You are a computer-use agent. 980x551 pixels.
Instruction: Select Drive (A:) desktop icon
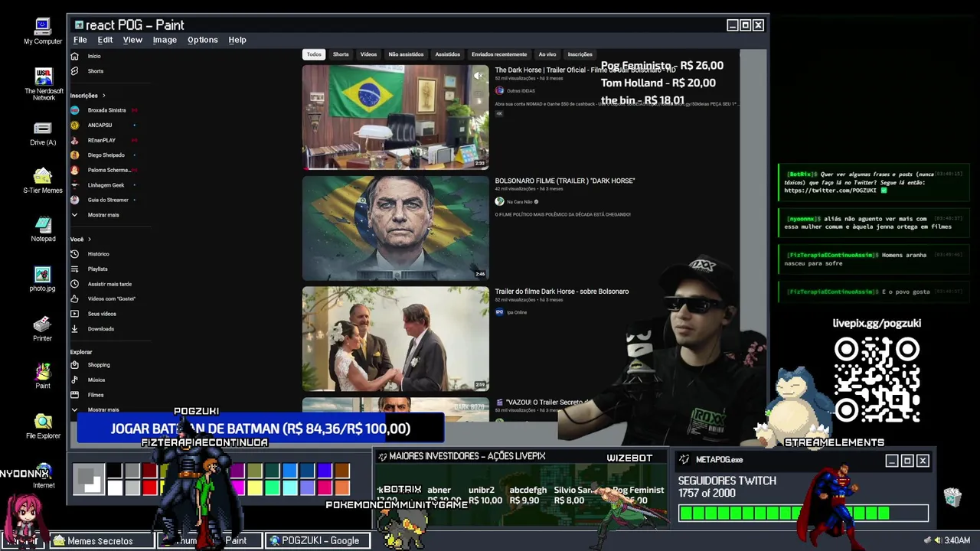[43, 134]
